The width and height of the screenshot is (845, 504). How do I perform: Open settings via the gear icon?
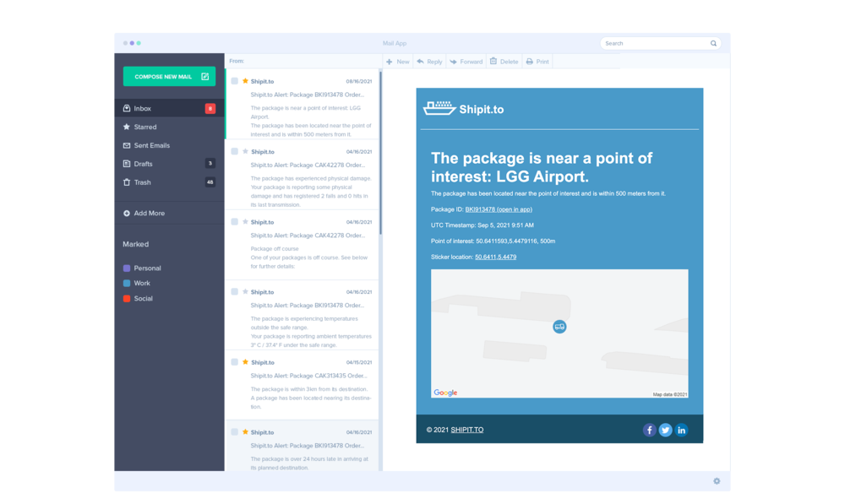[717, 481]
